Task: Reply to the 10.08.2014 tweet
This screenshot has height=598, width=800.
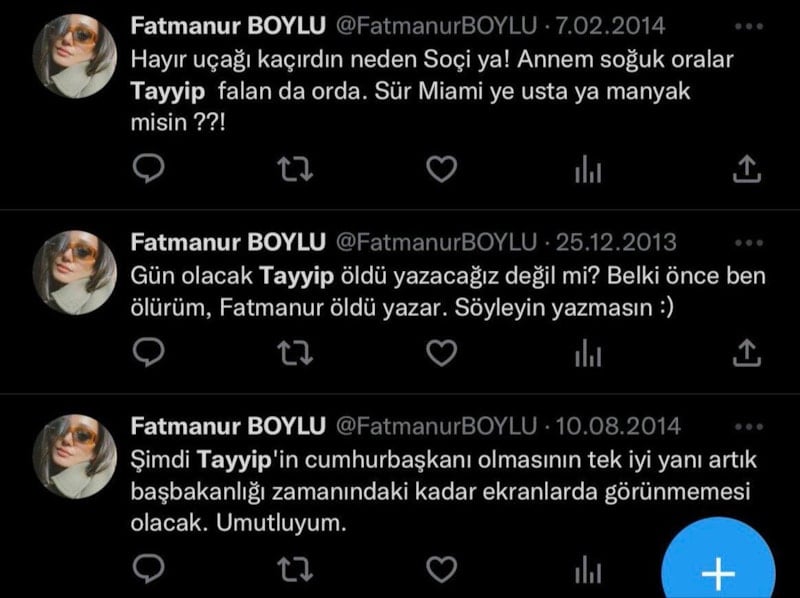Action: pos(148,569)
